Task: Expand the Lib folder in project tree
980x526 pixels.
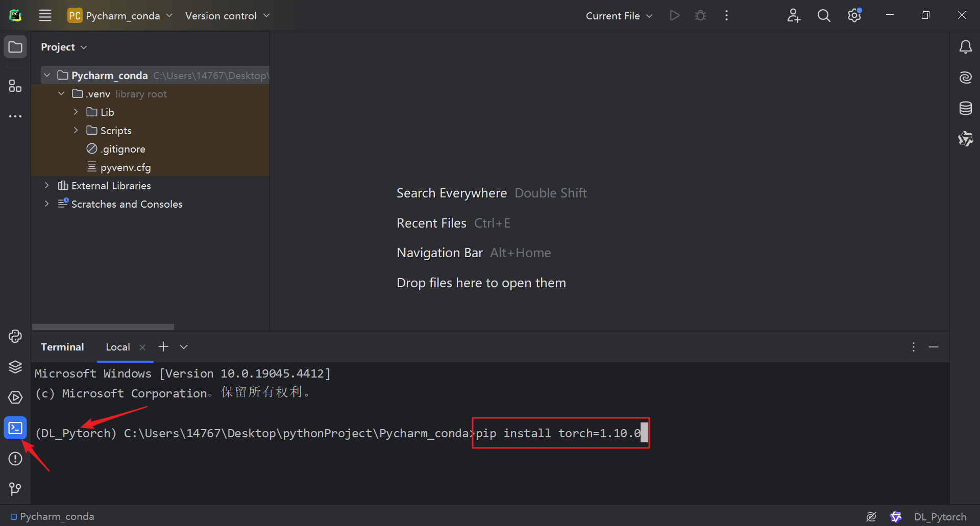Action: coord(76,112)
